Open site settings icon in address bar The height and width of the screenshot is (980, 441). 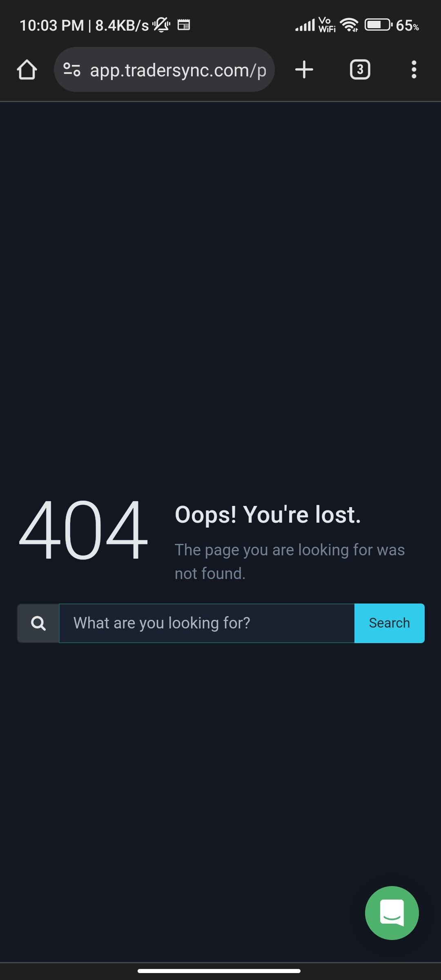[x=72, y=69]
